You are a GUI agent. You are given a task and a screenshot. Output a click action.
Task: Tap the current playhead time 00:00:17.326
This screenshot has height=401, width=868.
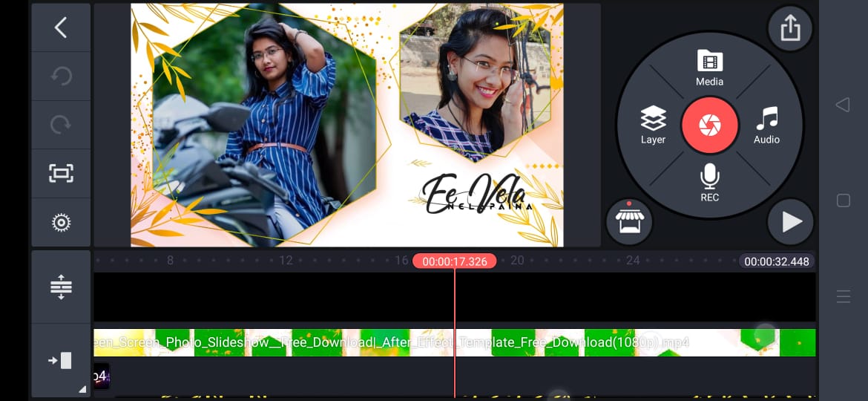pyautogui.click(x=454, y=261)
